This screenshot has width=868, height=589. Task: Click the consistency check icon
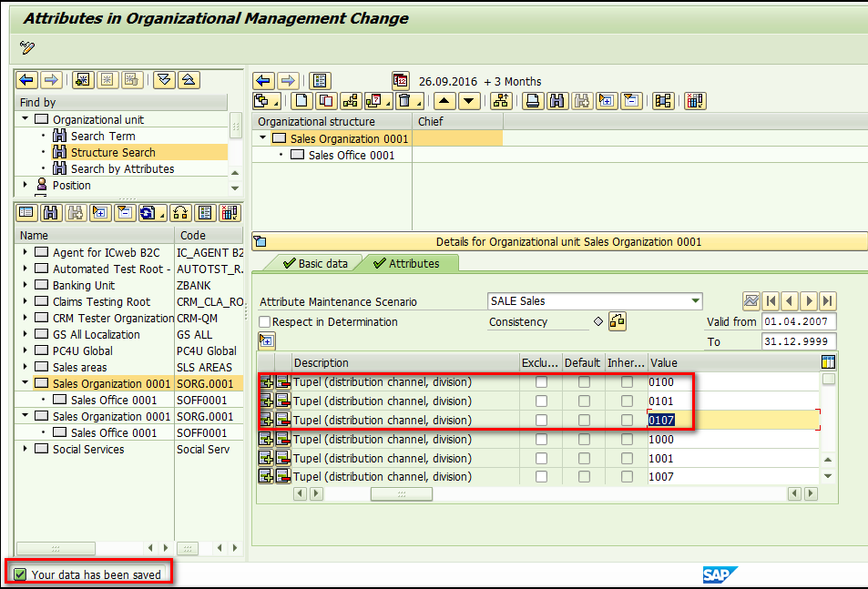coord(618,321)
